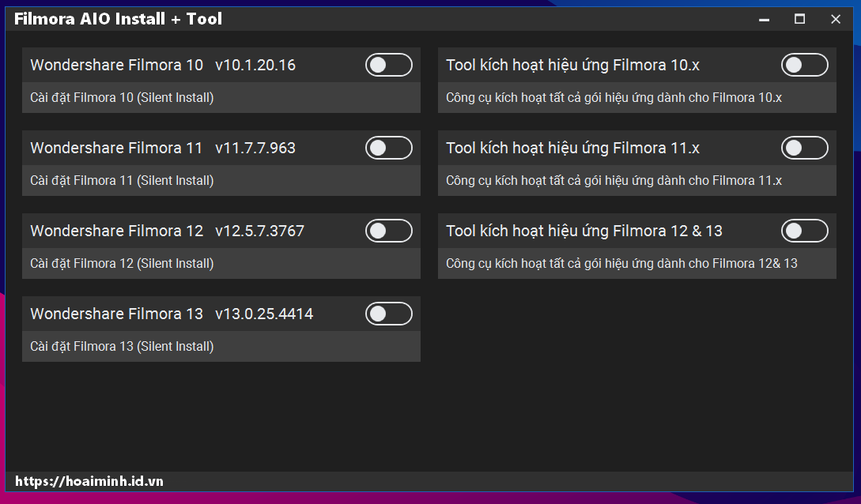Click description Công cụ kích hoạt dành cho Filmora 12& 13
Viewport: 861px width, 504px height.
621,263
